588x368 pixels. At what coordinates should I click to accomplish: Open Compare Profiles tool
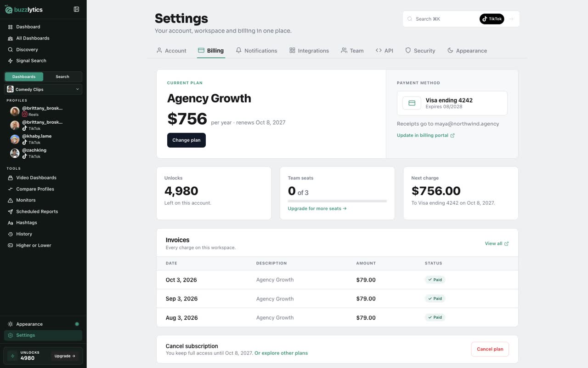pyautogui.click(x=43, y=189)
